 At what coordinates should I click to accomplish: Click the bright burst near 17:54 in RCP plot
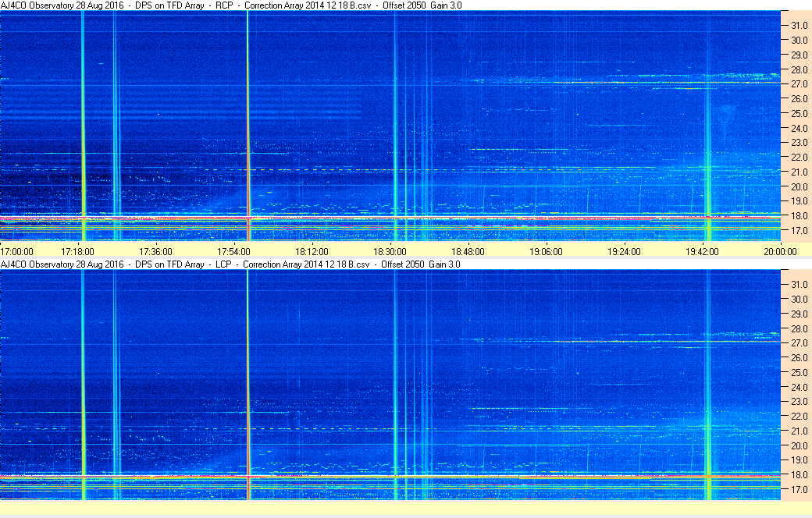248,126
